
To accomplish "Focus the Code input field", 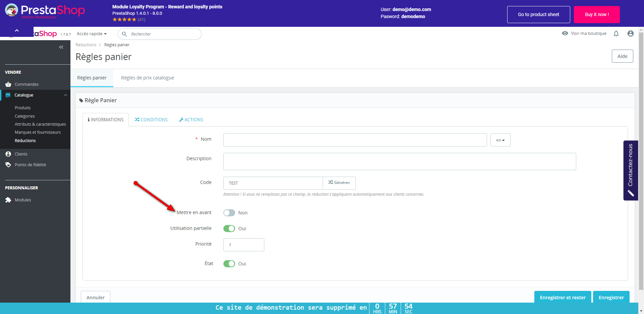I will tap(273, 183).
